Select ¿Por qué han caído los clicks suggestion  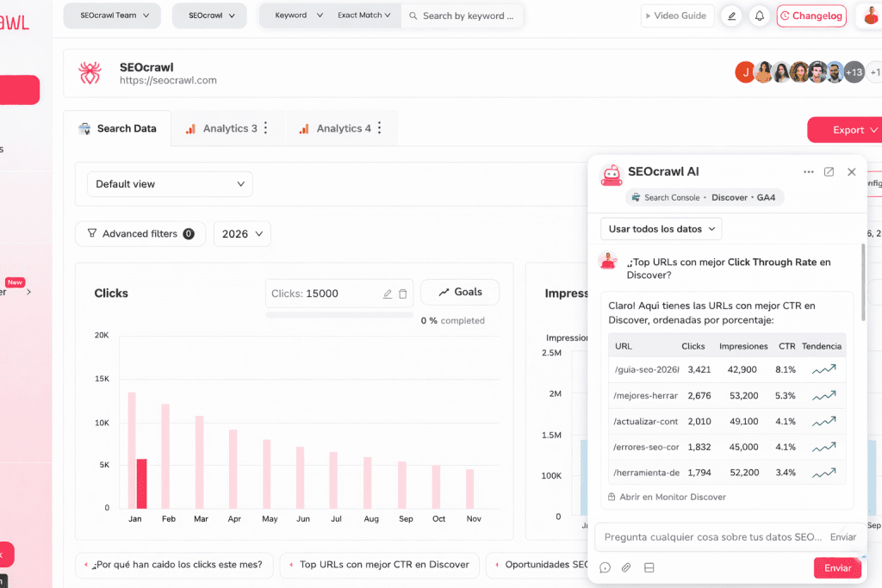pyautogui.click(x=174, y=565)
